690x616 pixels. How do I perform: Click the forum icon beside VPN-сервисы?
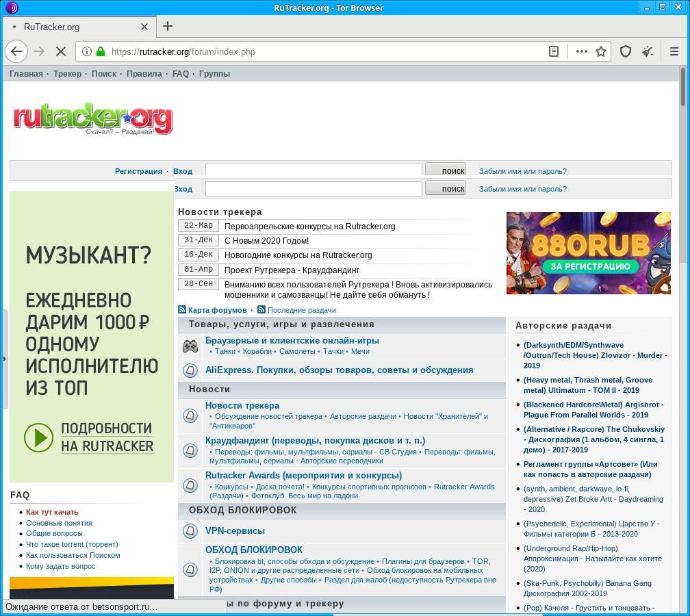[190, 530]
